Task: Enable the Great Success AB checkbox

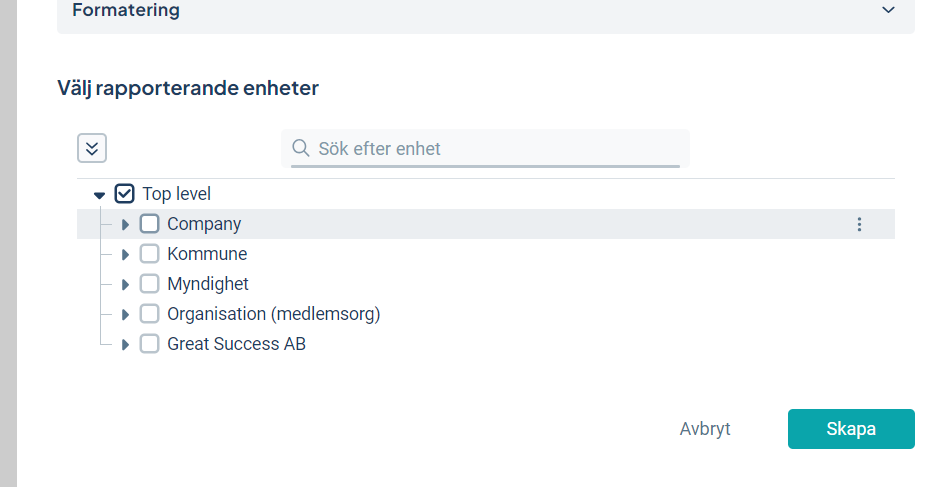Action: click(x=149, y=343)
